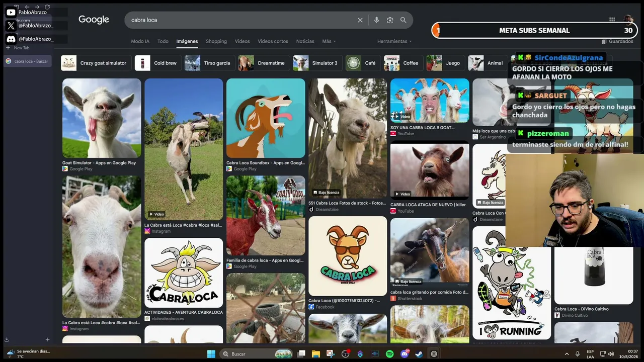Image resolution: width=644 pixels, height=362 pixels.
Task: Filter by the Dreamstime chip
Action: [264, 63]
